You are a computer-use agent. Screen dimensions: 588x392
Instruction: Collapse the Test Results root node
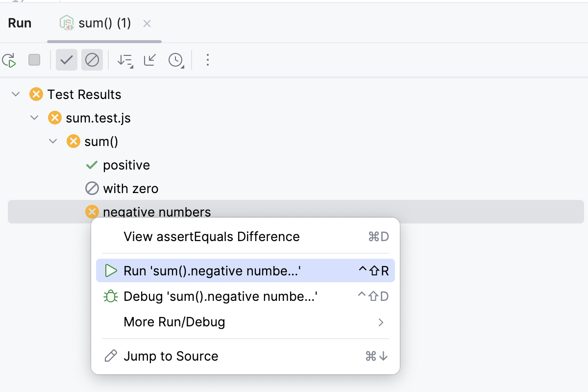pos(15,94)
